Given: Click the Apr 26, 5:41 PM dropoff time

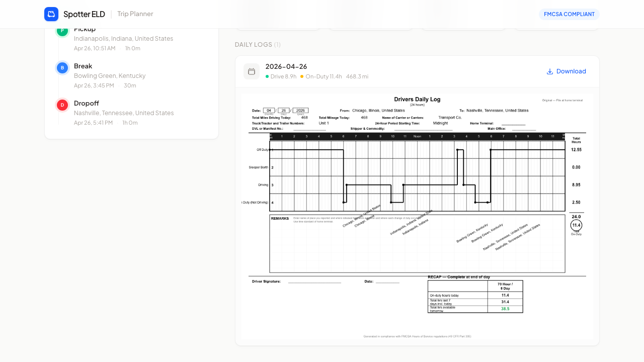Looking at the screenshot, I should pyautogui.click(x=94, y=123).
